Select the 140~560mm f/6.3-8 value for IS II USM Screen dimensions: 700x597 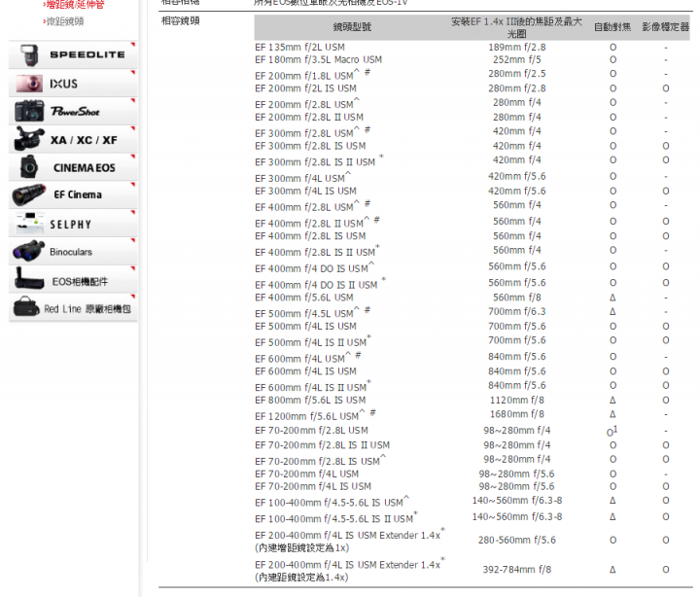point(516,516)
